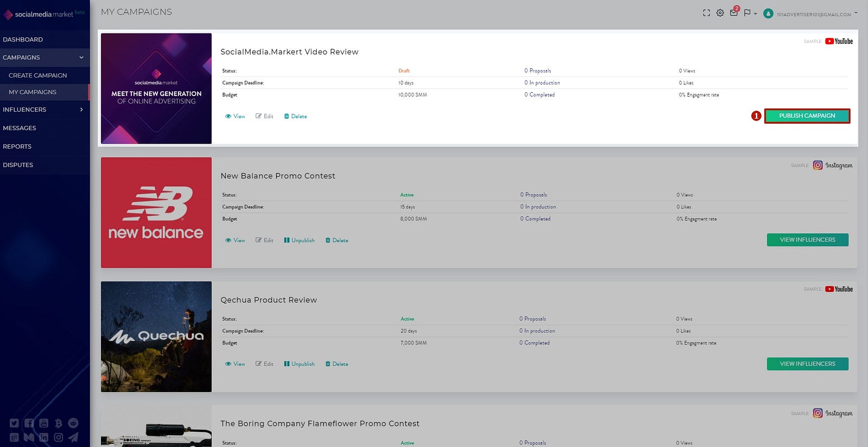Click the Twitter icon in sidebar footer
This screenshot has height=447, width=868.
[14, 423]
